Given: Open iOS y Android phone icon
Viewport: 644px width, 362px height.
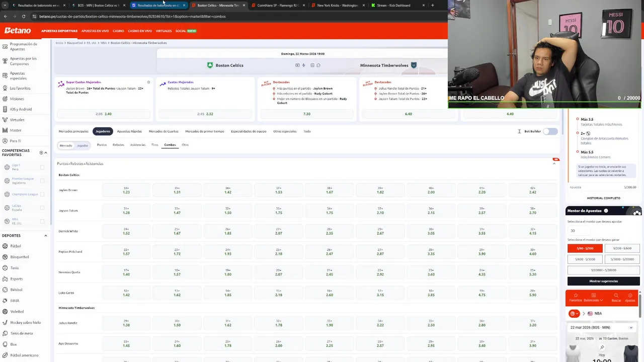Looking at the screenshot, I should [x=5, y=109].
